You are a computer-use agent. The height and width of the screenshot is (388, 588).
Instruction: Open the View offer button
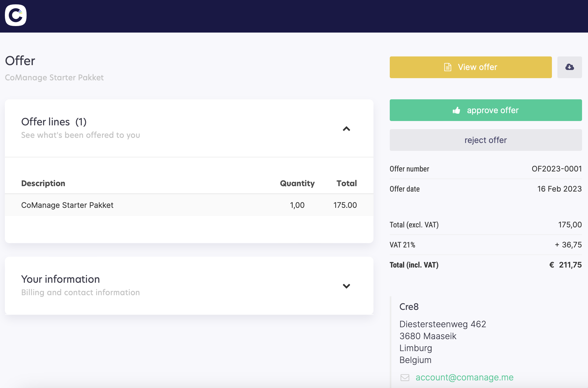471,67
